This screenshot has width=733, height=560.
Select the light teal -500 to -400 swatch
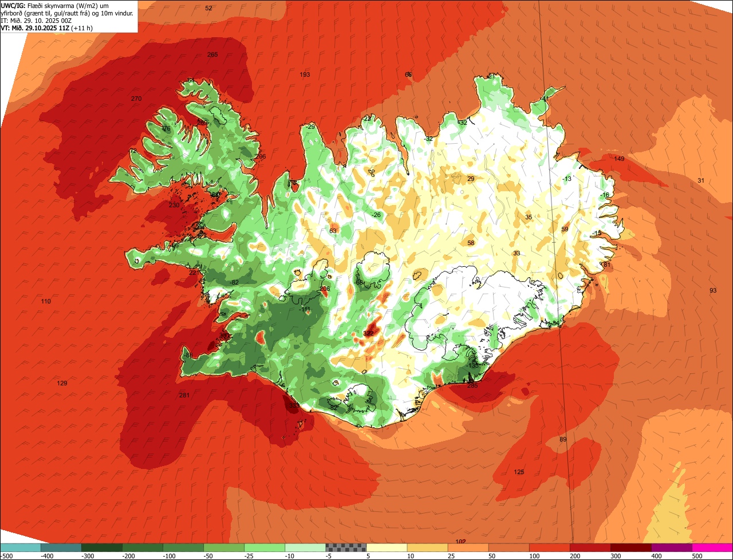21,547
